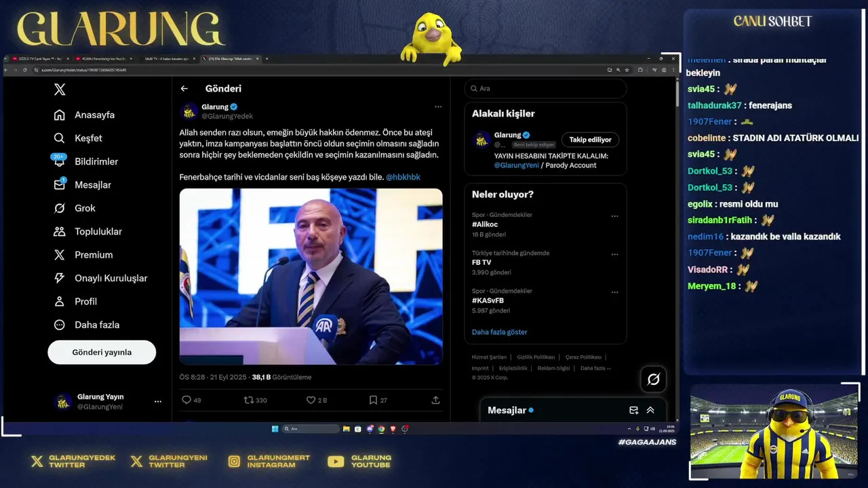Open Keşfet search page
Viewport: 868px width, 488px height.
click(78, 138)
